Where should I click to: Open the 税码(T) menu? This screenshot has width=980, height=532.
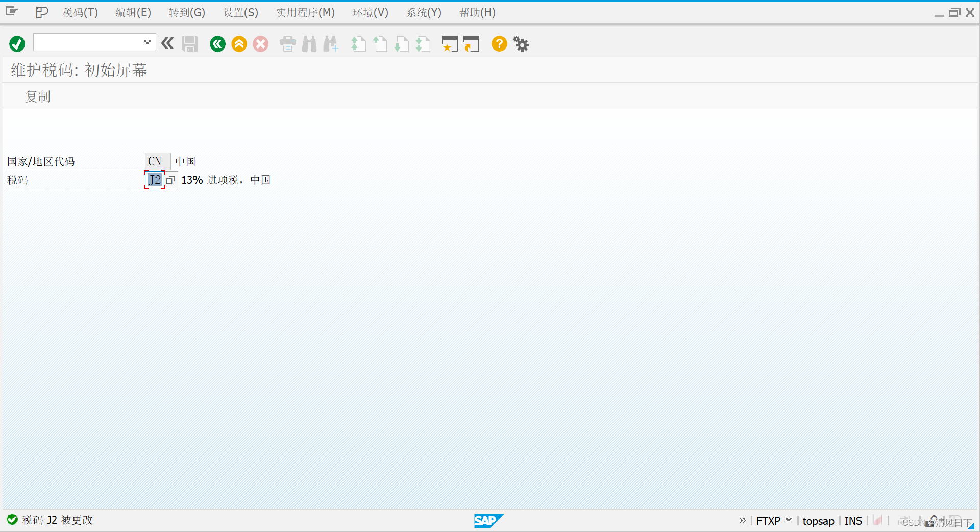pyautogui.click(x=80, y=12)
